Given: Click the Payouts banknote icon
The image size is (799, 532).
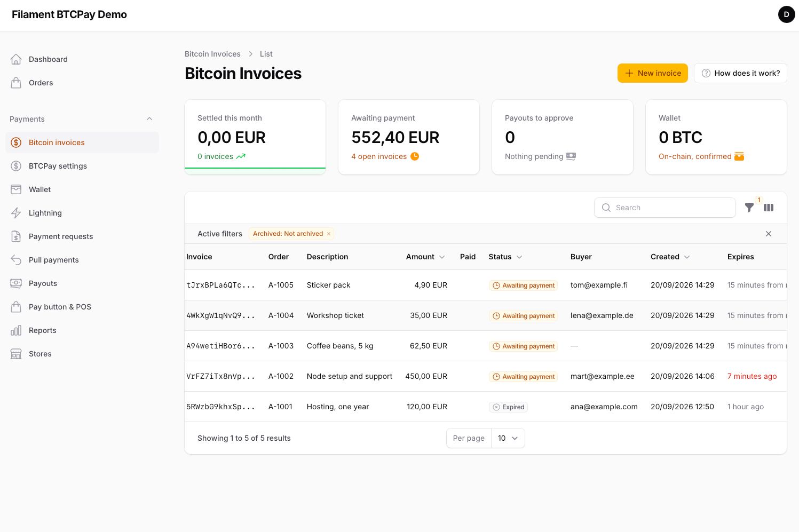Looking at the screenshot, I should [x=16, y=283].
